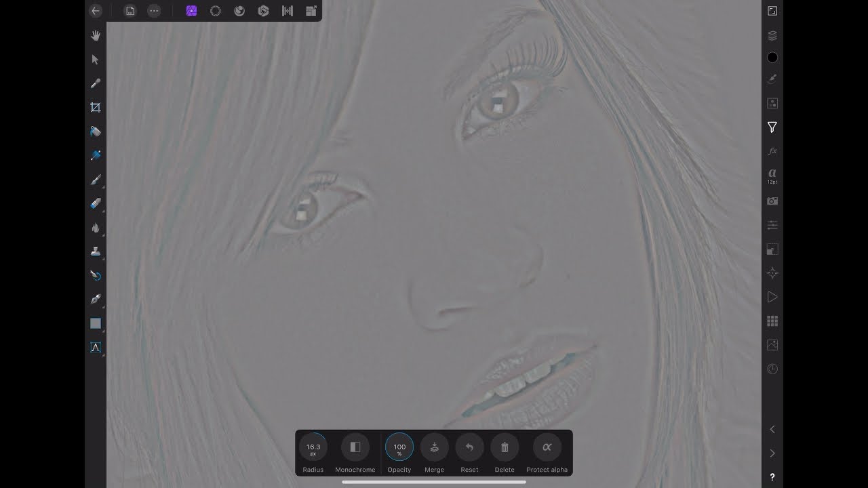Tap the Opacity 100% dial
The width and height of the screenshot is (868, 488).
tap(399, 447)
